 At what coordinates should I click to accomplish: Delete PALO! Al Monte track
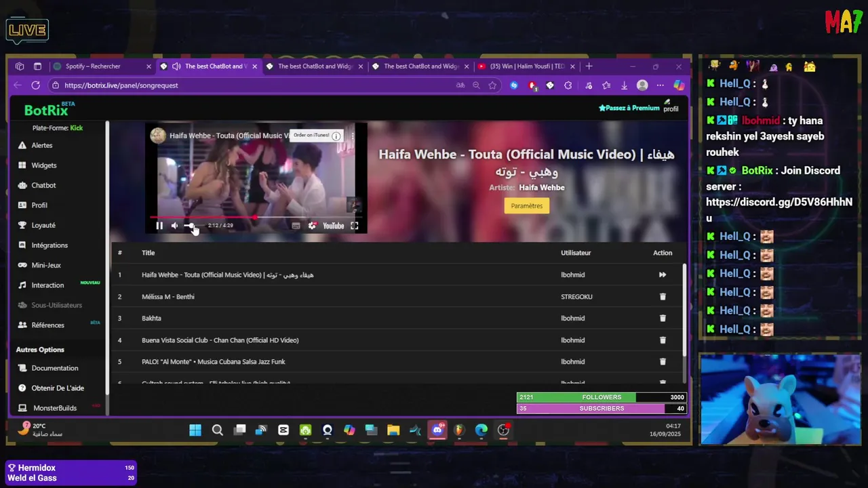tap(663, 362)
